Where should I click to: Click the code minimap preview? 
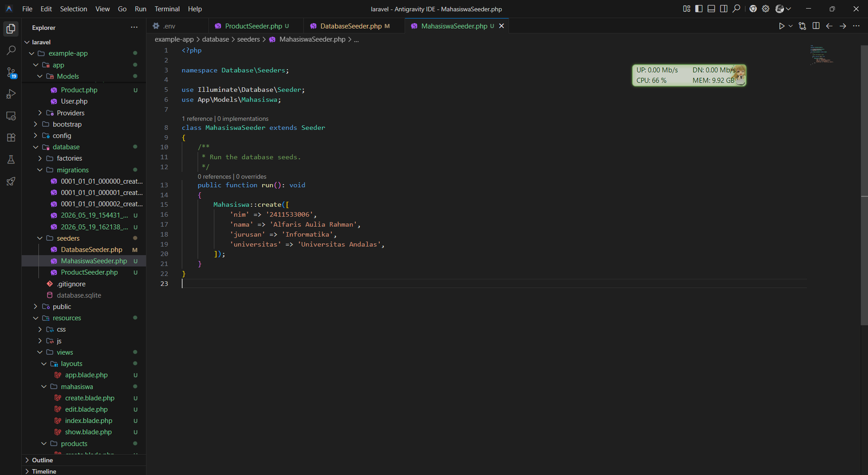(x=822, y=54)
